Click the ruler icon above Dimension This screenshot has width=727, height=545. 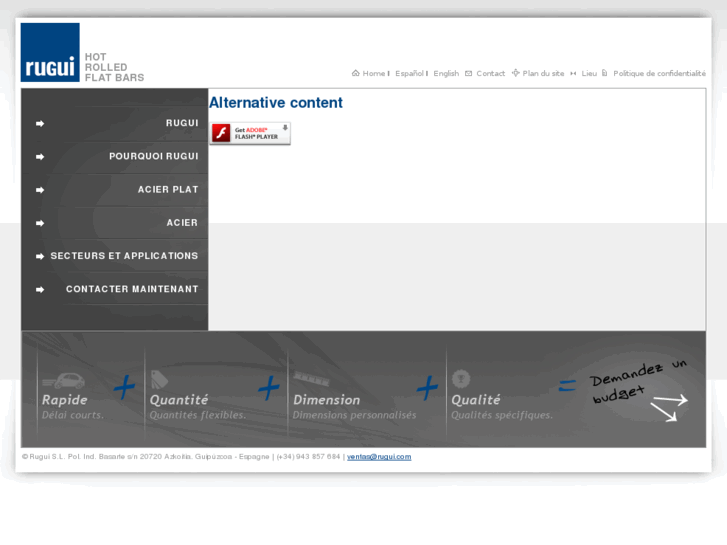pyautogui.click(x=311, y=378)
